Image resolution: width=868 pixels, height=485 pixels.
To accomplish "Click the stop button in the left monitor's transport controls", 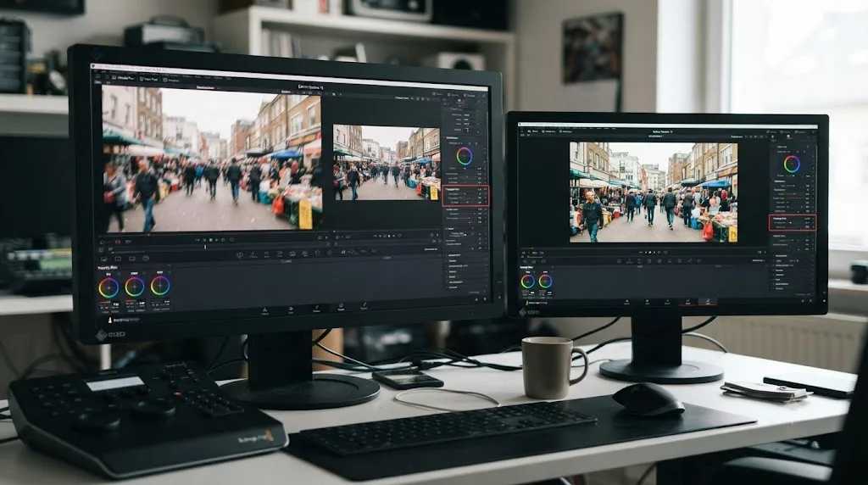I will 210,240.
